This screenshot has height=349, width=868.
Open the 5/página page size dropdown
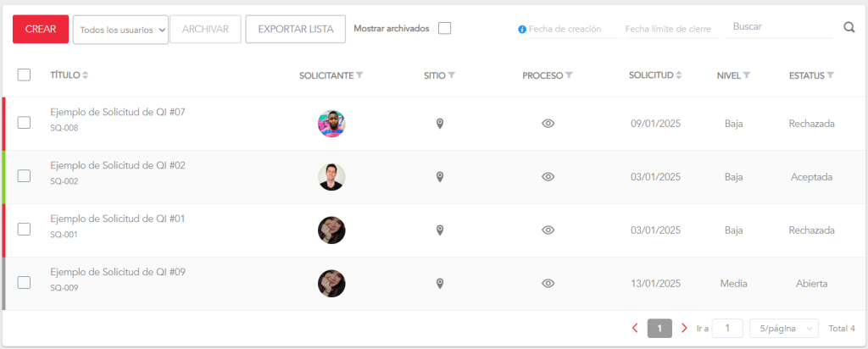[784, 329]
